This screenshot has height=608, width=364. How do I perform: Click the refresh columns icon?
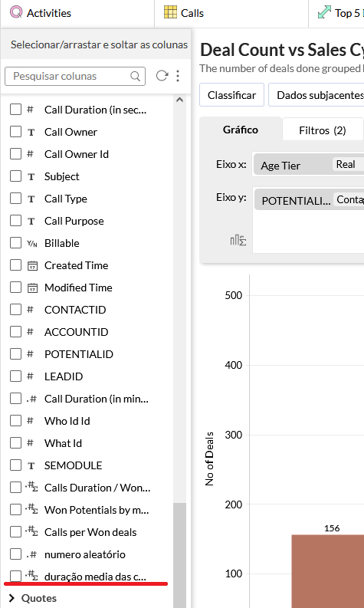[x=162, y=76]
